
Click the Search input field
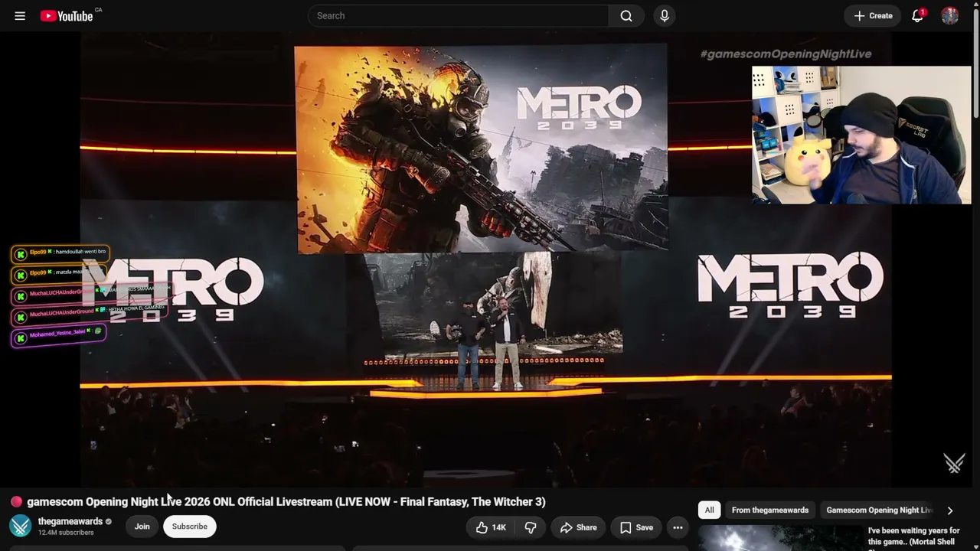458,15
